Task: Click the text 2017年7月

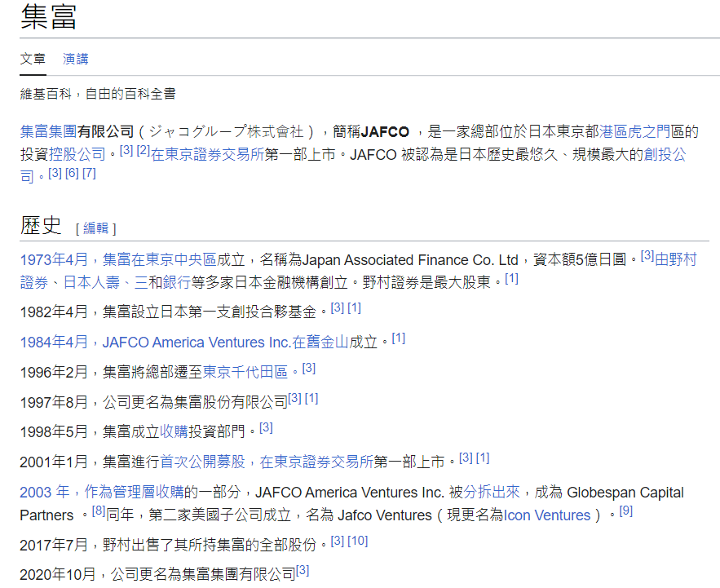Action: (x=54, y=546)
